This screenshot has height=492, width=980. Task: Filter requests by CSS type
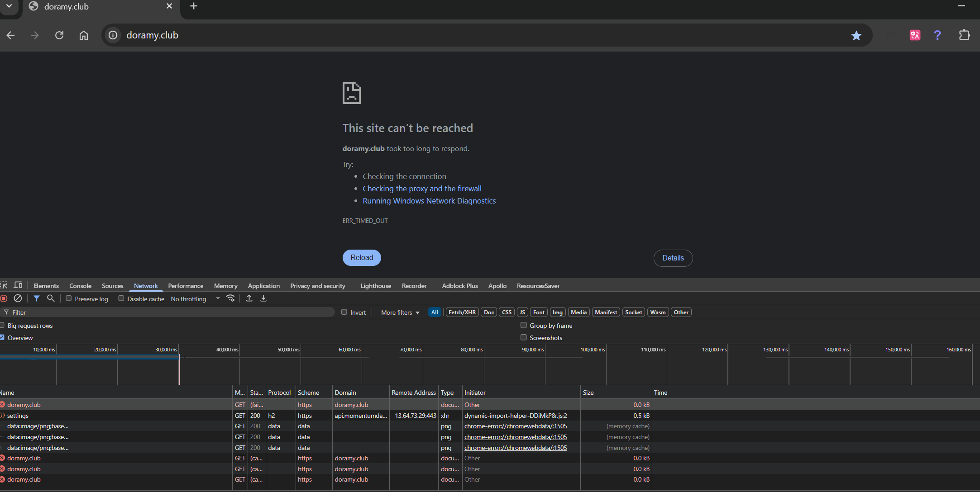[507, 312]
